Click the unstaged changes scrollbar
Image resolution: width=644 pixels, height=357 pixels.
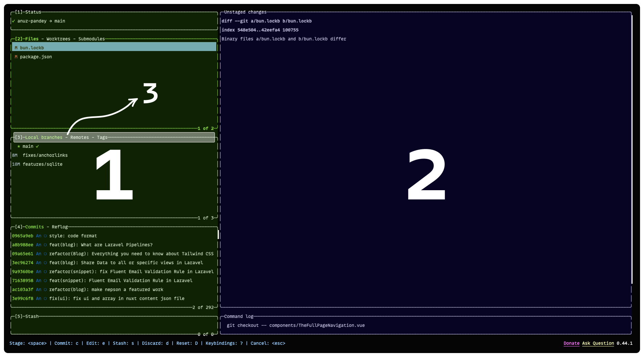[631, 148]
